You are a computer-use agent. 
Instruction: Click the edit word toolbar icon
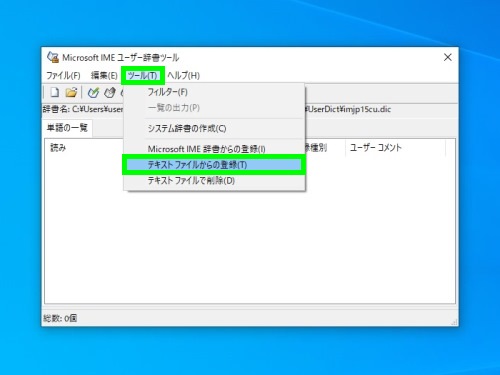point(110,92)
